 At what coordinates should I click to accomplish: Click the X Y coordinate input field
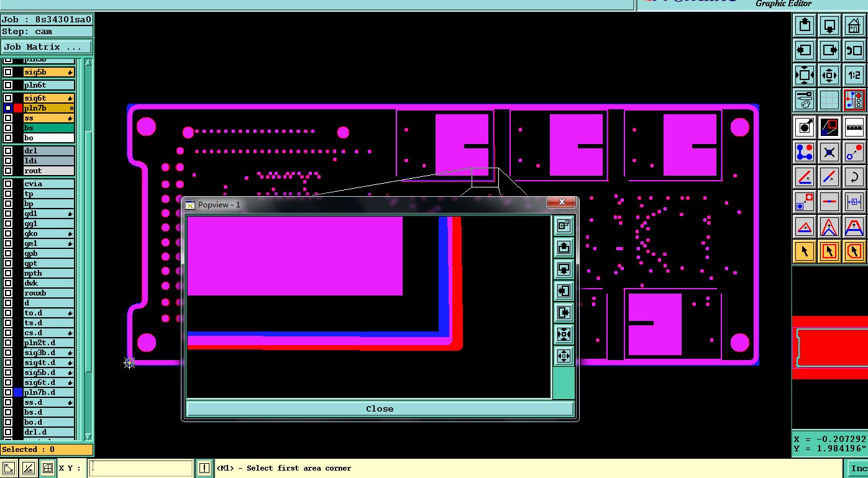140,468
